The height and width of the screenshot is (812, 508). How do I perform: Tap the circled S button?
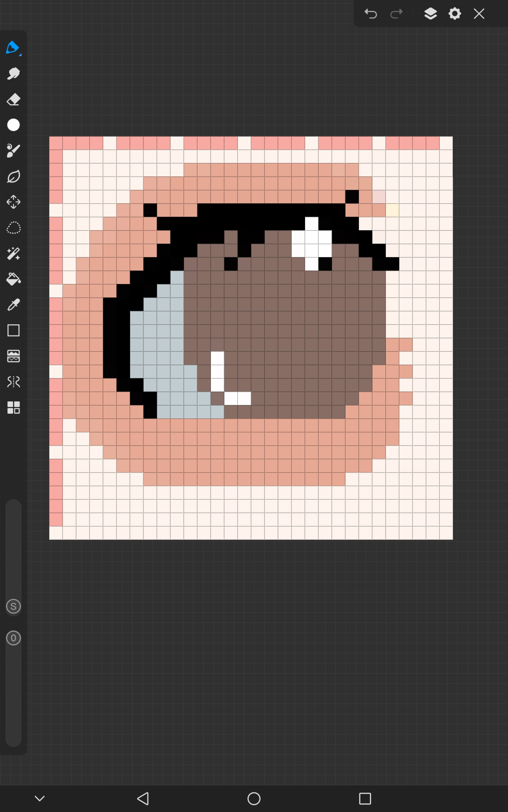click(x=13, y=606)
